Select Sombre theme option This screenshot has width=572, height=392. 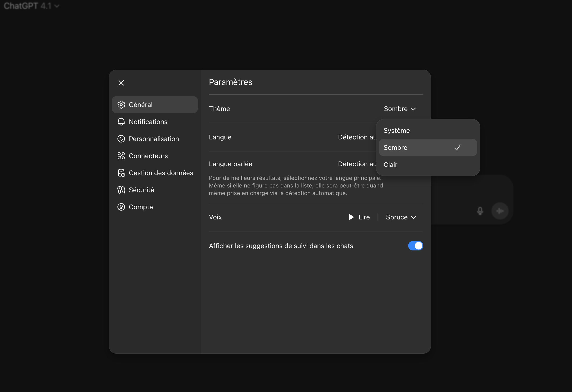[x=428, y=147]
